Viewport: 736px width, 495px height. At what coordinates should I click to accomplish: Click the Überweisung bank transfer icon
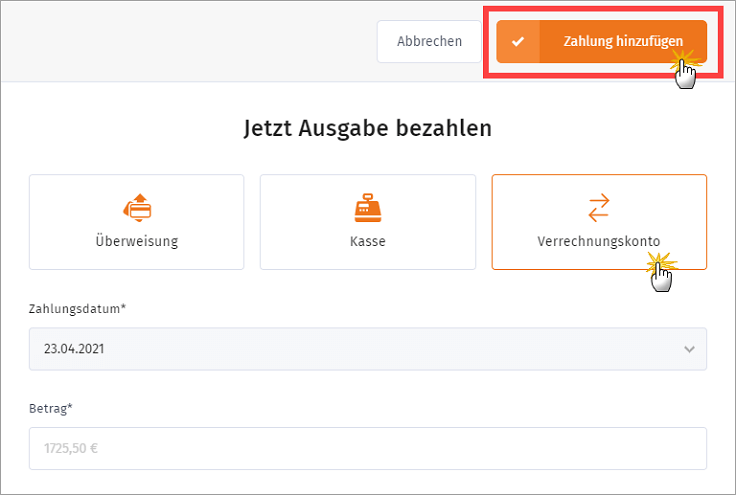[x=136, y=207]
